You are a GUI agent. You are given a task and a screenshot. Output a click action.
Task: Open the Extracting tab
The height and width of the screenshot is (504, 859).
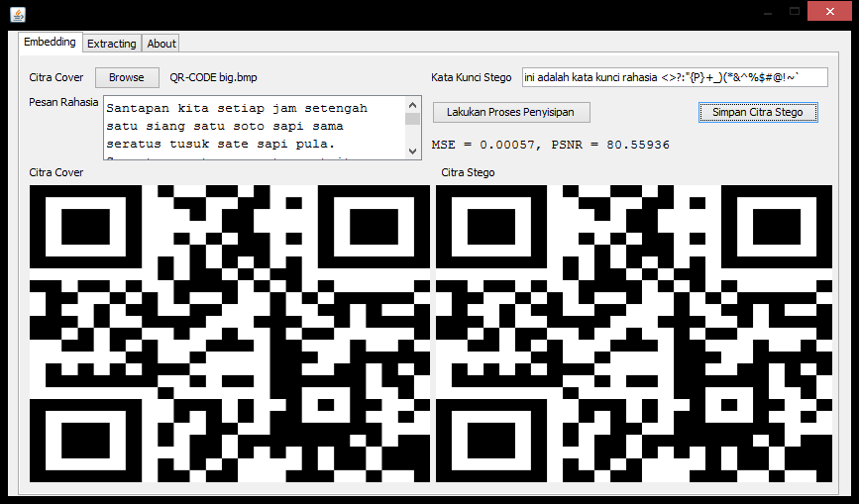(112, 44)
